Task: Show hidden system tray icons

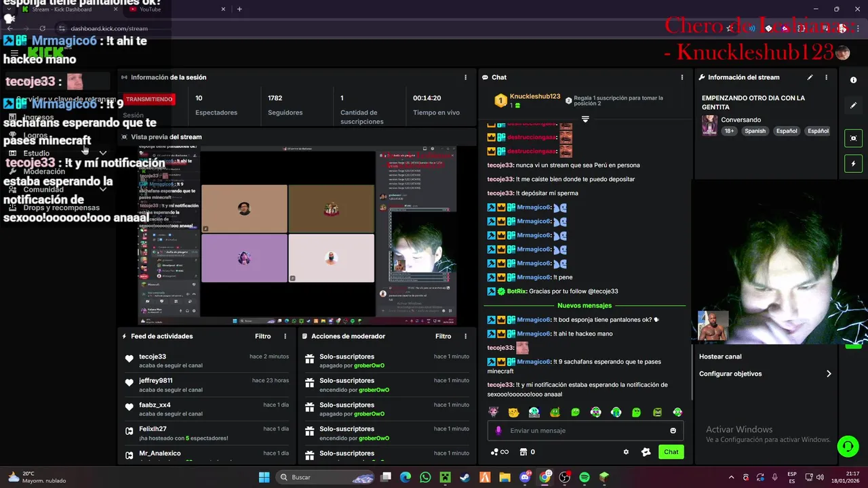Action: [731, 477]
